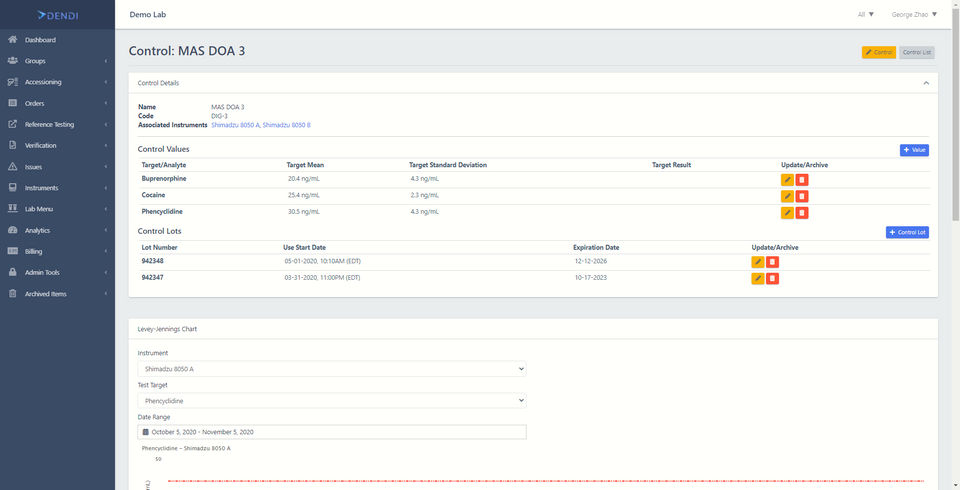The width and height of the screenshot is (960, 490).
Task: Click the calendar icon in Date Range
Action: point(146,432)
